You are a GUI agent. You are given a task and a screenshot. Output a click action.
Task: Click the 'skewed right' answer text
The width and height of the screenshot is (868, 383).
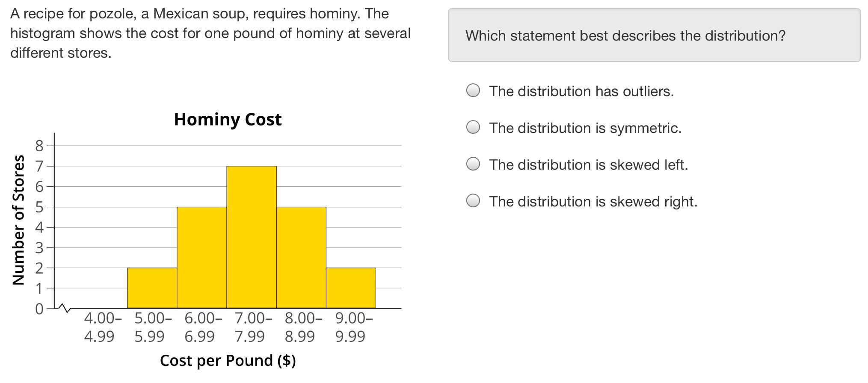click(x=653, y=201)
